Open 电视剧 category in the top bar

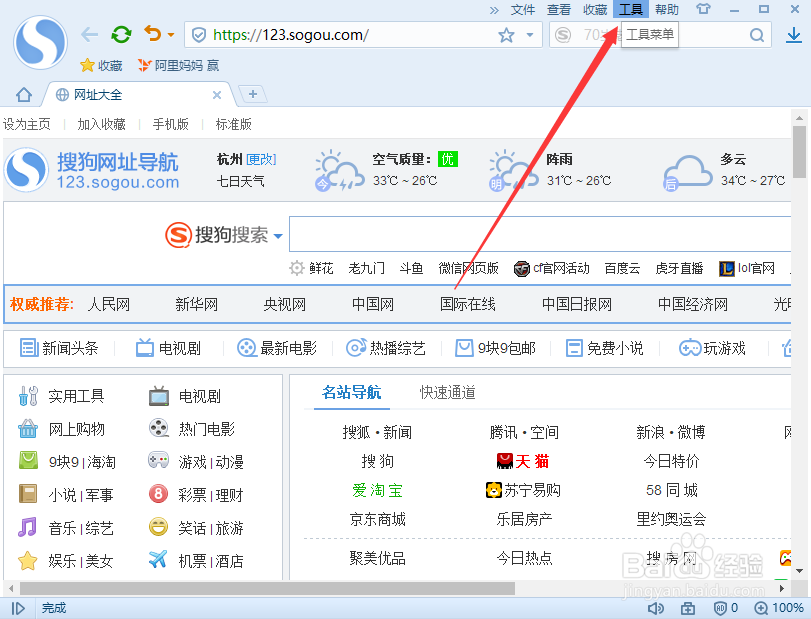[169, 348]
